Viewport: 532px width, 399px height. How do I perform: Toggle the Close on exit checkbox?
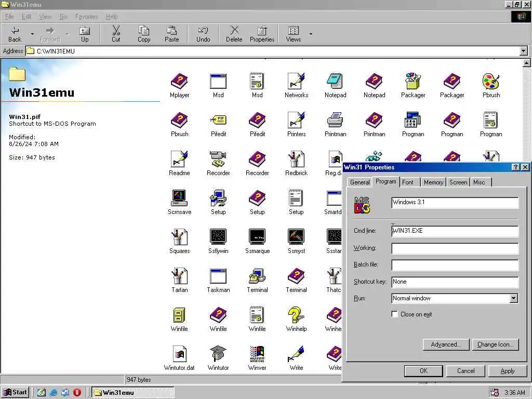click(x=395, y=314)
